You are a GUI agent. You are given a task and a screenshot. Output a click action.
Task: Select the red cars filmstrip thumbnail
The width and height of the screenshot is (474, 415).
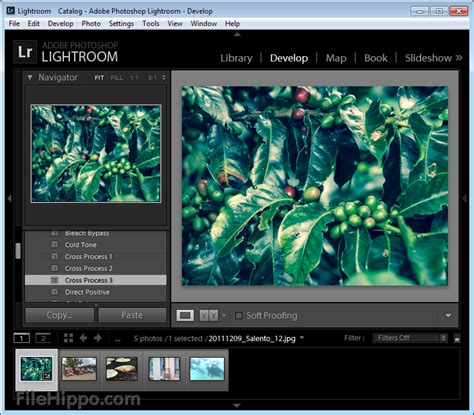tap(79, 369)
